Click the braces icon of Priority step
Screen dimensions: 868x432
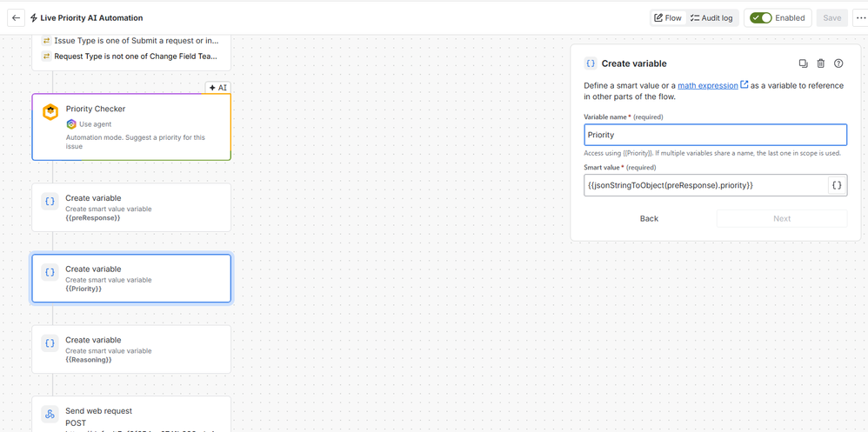50,272
